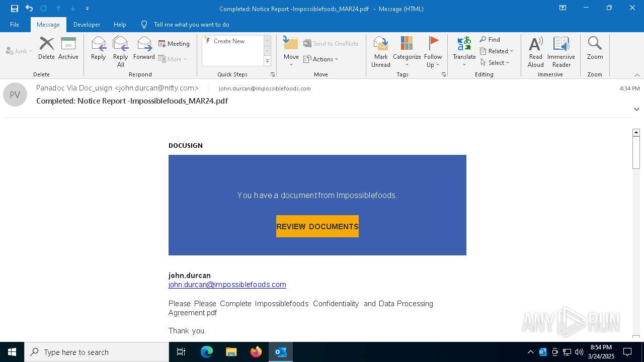Open Task View on the taskbar

coord(181,352)
